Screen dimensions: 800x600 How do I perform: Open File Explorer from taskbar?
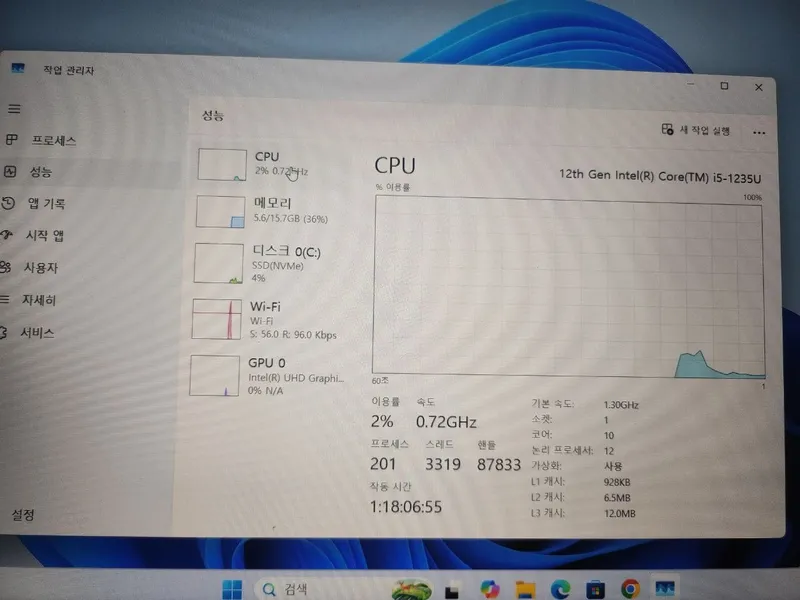pos(525,589)
